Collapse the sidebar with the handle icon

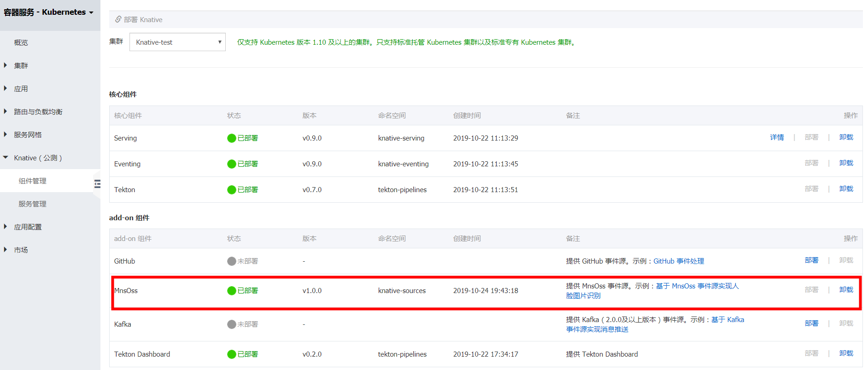(x=97, y=184)
